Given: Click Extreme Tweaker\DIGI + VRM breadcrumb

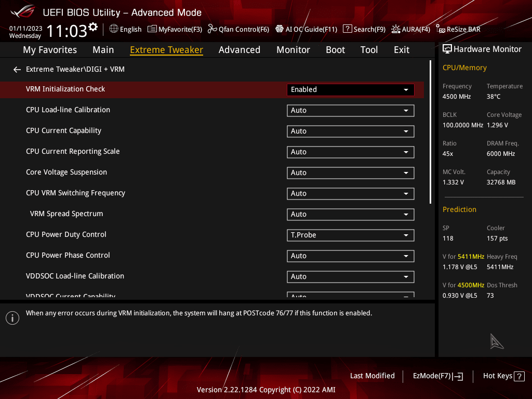Looking at the screenshot, I should click(75, 69).
